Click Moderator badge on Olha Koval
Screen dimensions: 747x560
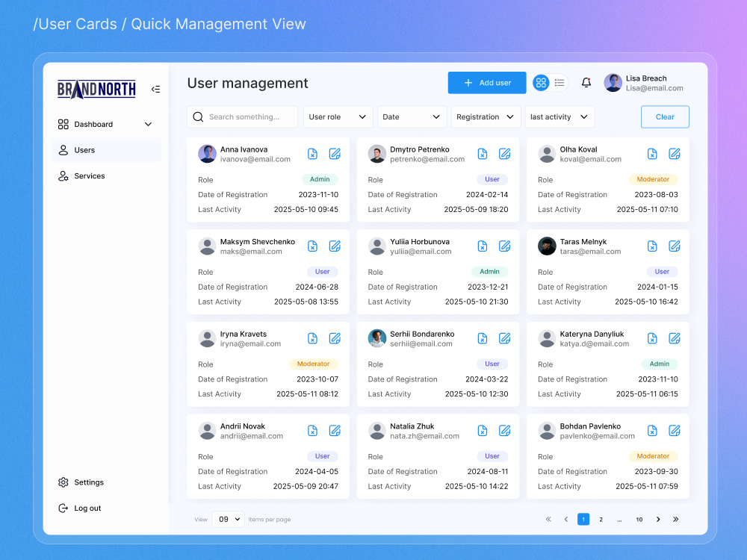(x=653, y=179)
